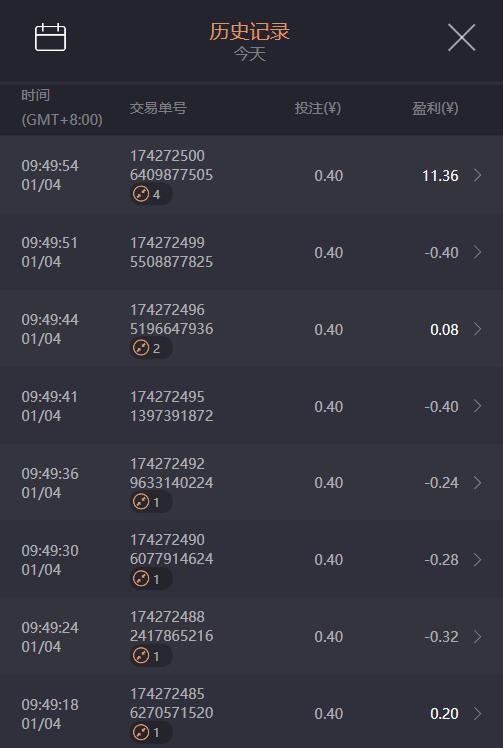Click the free-spin badge showing 4

click(x=149, y=194)
